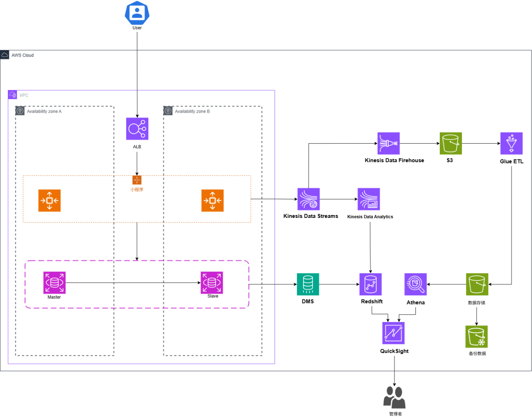Click the small 小程序 auto scaling icon
The image size is (532, 419).
point(137,180)
